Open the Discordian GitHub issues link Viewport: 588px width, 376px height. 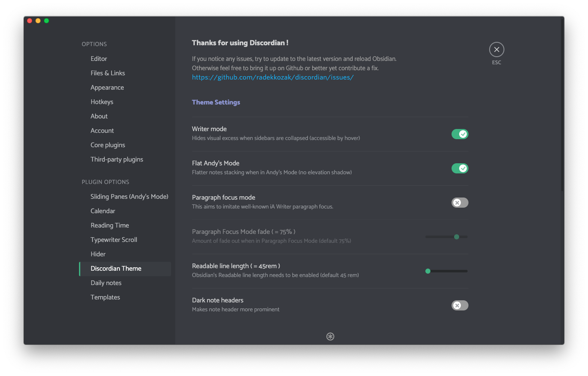pos(272,77)
